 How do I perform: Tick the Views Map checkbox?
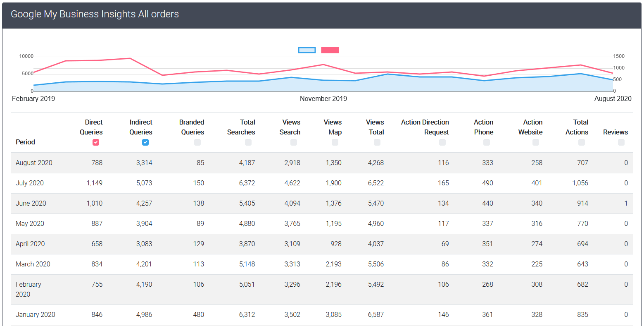[335, 142]
